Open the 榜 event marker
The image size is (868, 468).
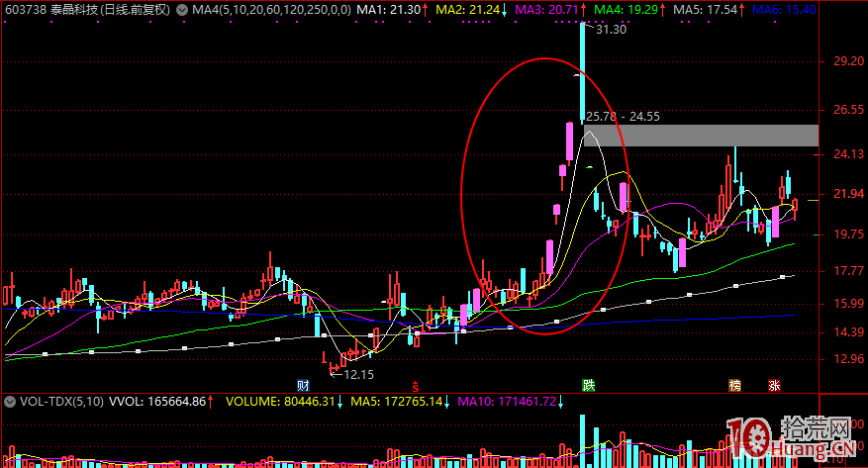tap(734, 385)
